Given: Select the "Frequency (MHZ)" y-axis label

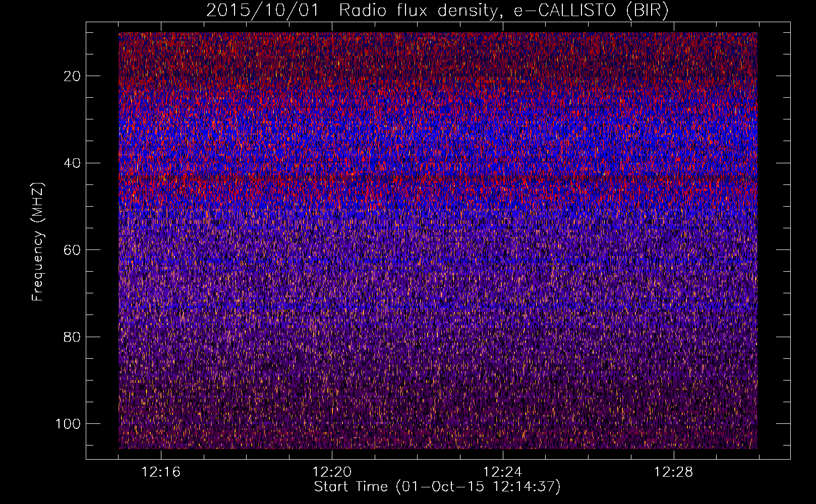Looking at the screenshot, I should tap(38, 242).
